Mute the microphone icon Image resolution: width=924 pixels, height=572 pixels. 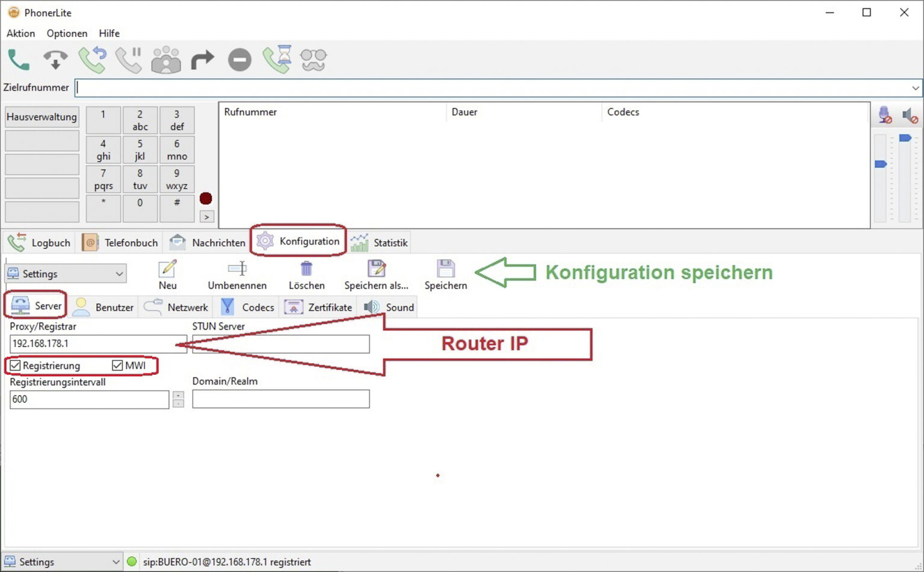(884, 115)
